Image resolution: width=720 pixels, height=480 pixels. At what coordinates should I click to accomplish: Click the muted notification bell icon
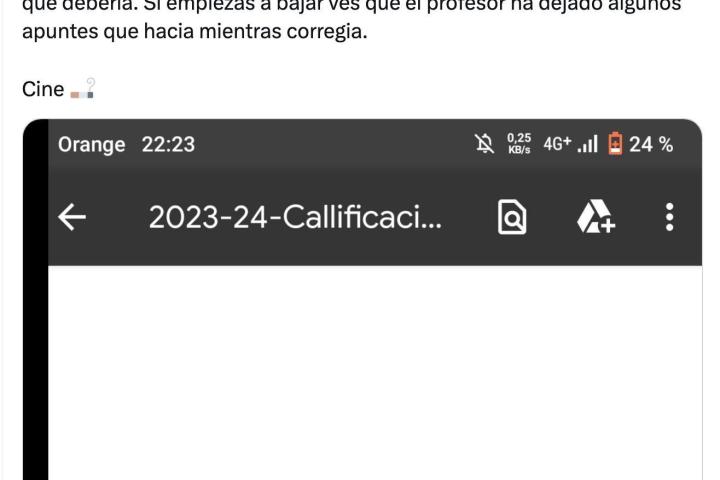(x=484, y=144)
